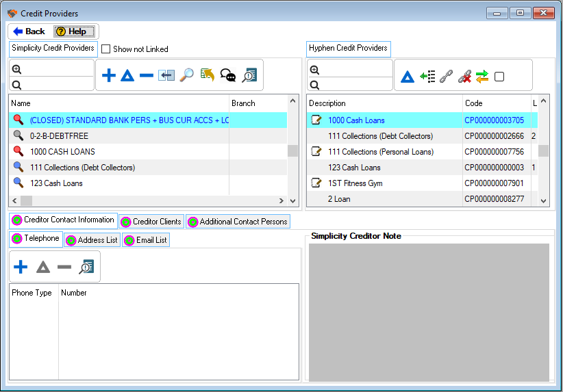Tick the checkbox in Hyphen providers toolbar

499,77
